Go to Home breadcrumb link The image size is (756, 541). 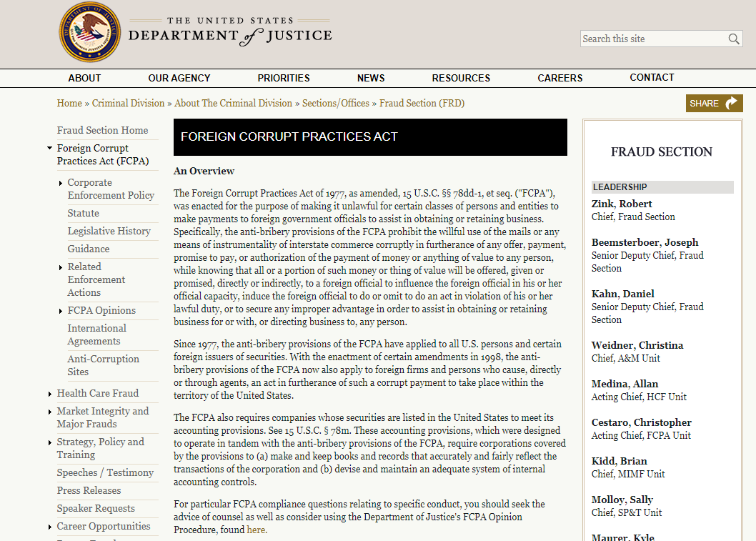click(69, 103)
